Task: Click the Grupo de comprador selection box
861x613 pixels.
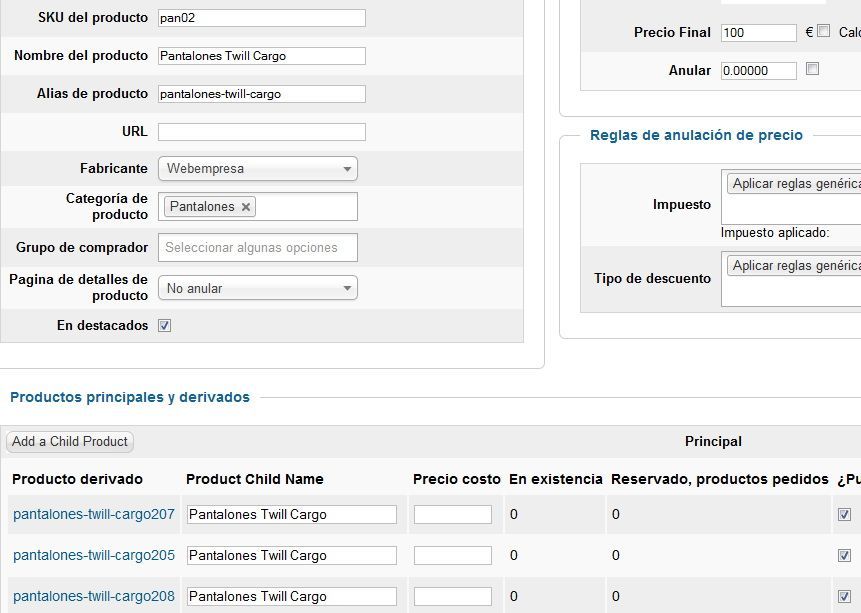Action: (x=258, y=248)
